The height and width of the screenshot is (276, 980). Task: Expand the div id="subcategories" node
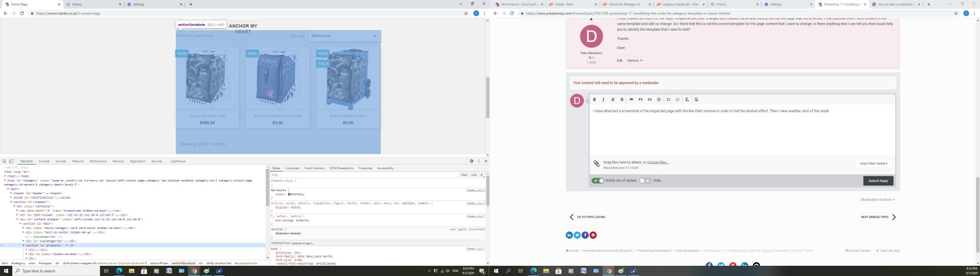click(x=23, y=241)
